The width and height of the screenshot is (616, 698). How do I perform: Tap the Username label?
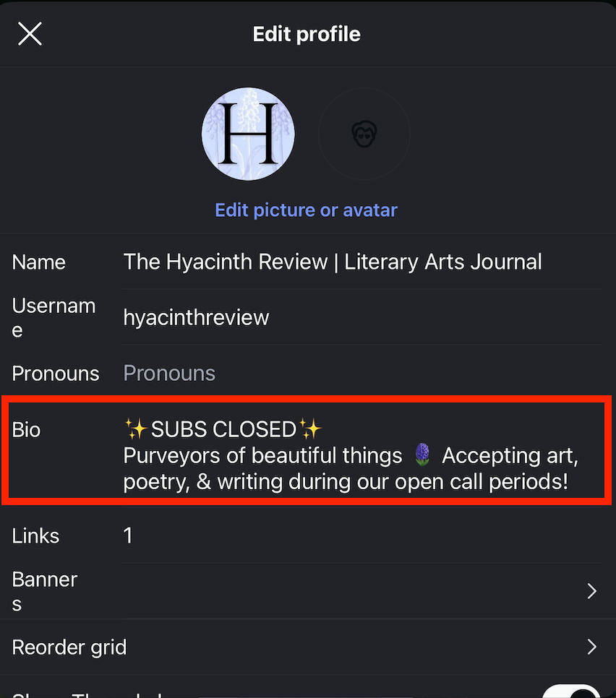(x=54, y=318)
